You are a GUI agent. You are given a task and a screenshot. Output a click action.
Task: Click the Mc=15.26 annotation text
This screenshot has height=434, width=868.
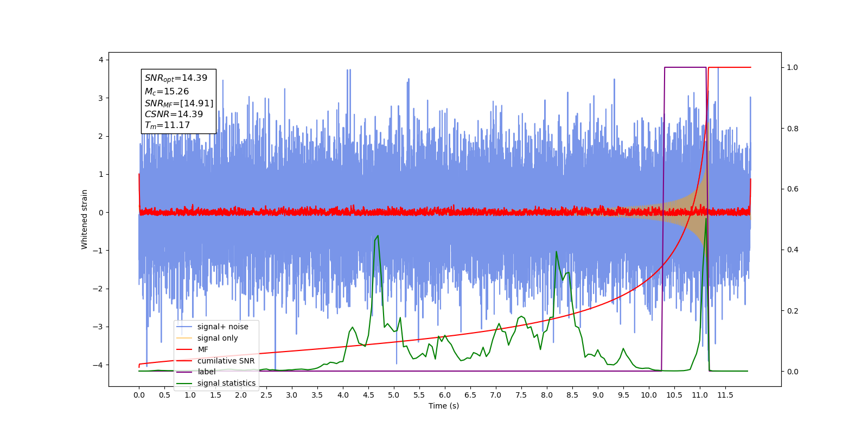pyautogui.click(x=167, y=91)
